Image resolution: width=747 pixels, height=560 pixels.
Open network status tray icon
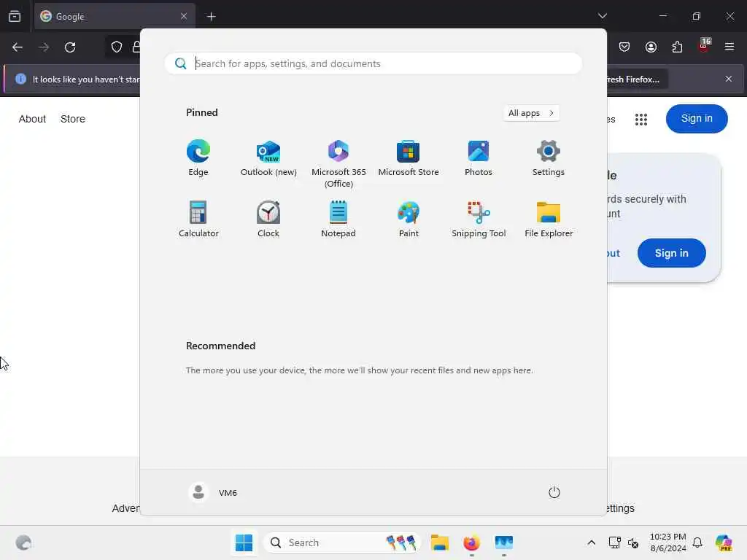click(x=614, y=542)
